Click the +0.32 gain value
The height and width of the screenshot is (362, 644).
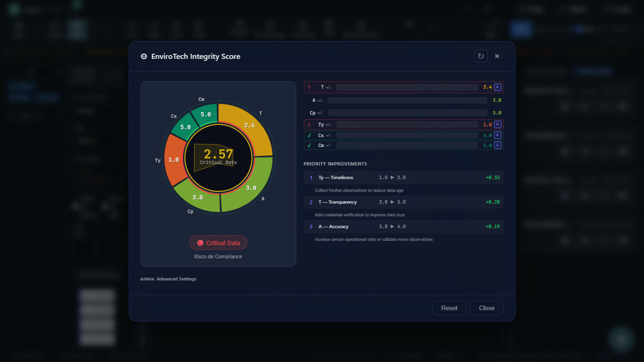click(x=493, y=178)
